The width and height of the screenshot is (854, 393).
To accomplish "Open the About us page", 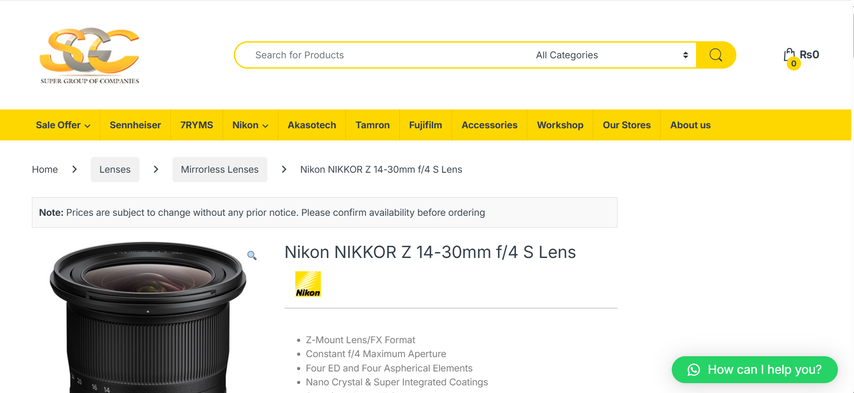I will [x=690, y=125].
